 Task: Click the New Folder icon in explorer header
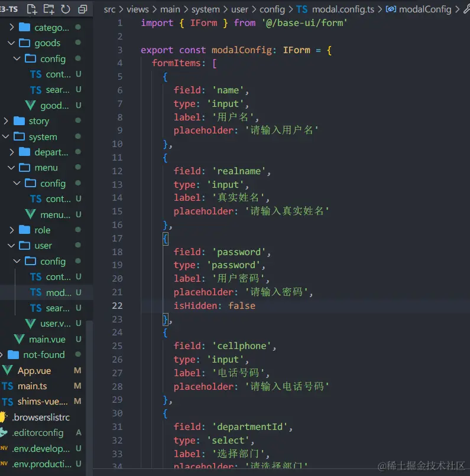48,9
